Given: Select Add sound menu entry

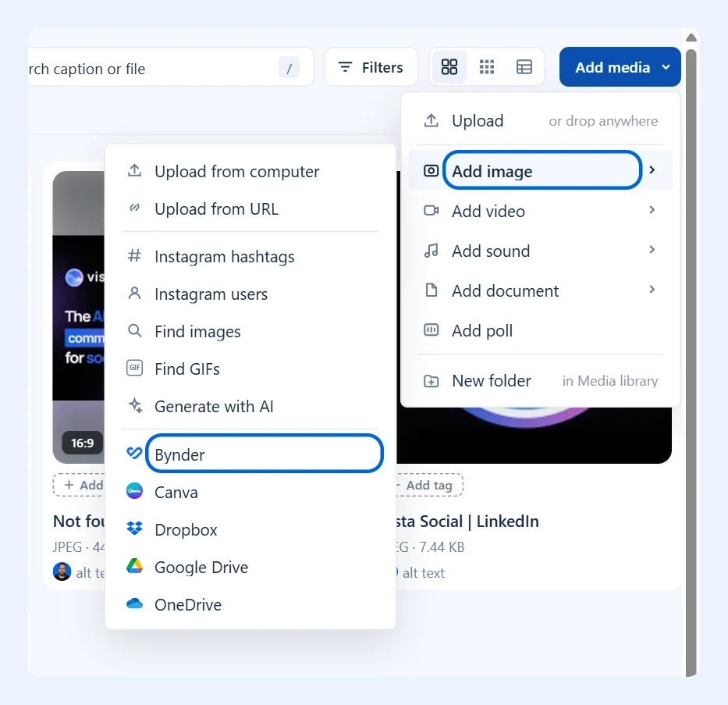Looking at the screenshot, I should pyautogui.click(x=541, y=251).
